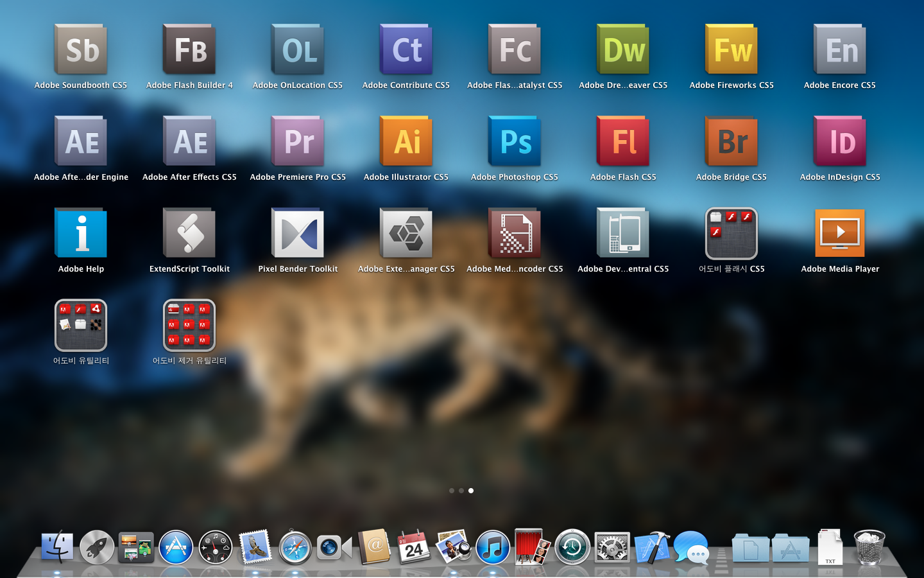
Task: Open Safari from the Dock
Action: point(295,548)
